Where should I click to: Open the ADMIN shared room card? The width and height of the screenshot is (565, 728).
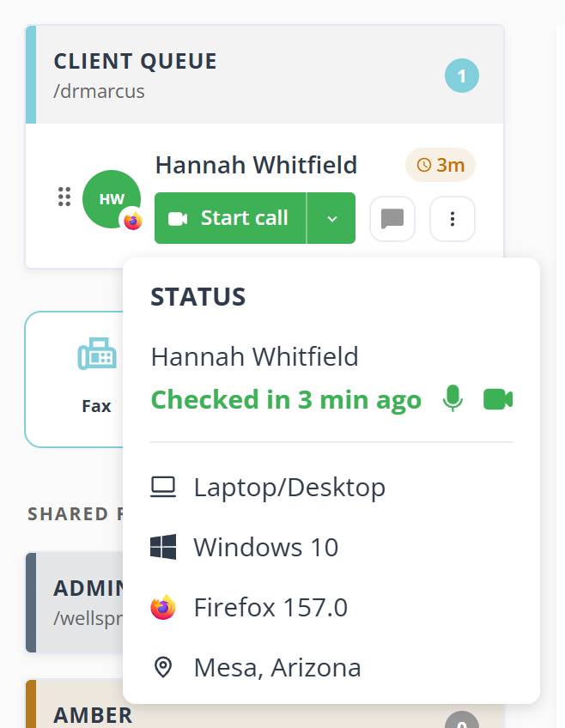(75, 602)
